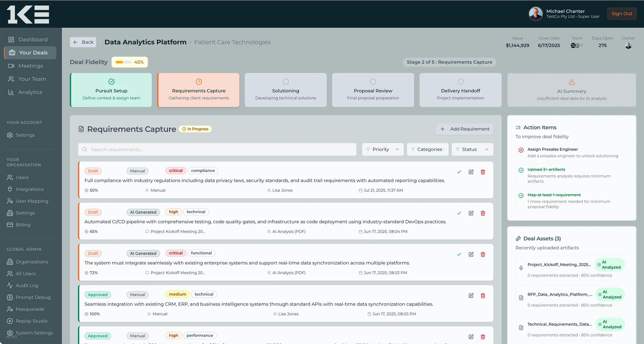Viewport: 644px width, 344px height.
Task: Click Add Requirement button
Action: click(465, 129)
